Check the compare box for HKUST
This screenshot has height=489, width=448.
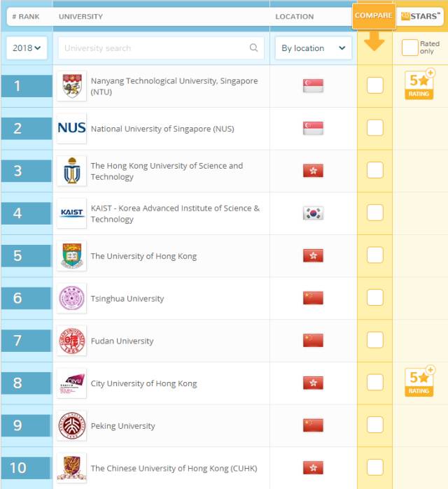375,170
